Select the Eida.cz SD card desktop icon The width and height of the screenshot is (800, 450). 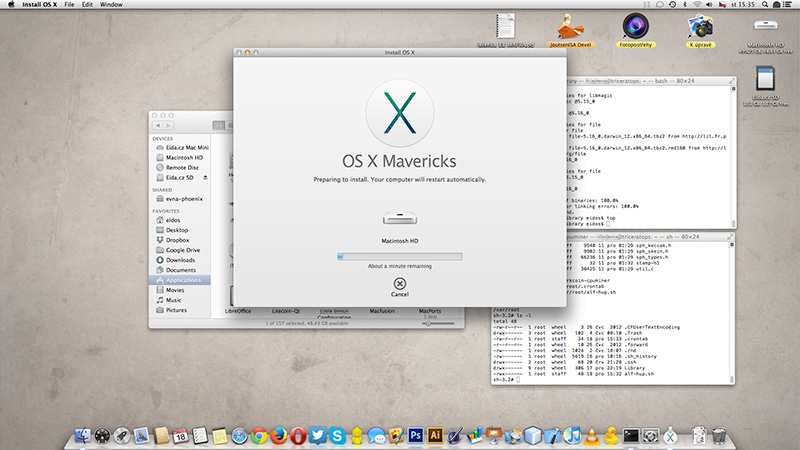tap(765, 79)
